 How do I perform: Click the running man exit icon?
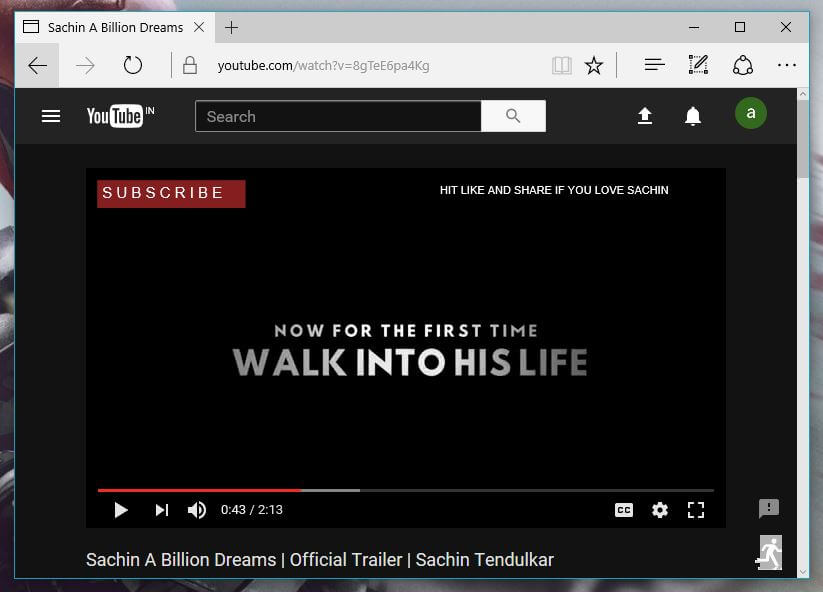click(x=769, y=553)
